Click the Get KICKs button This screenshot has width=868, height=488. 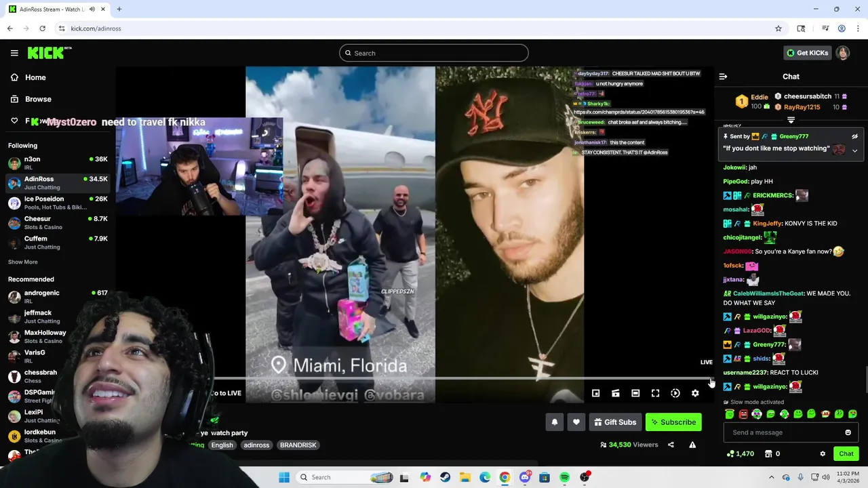[x=807, y=53]
